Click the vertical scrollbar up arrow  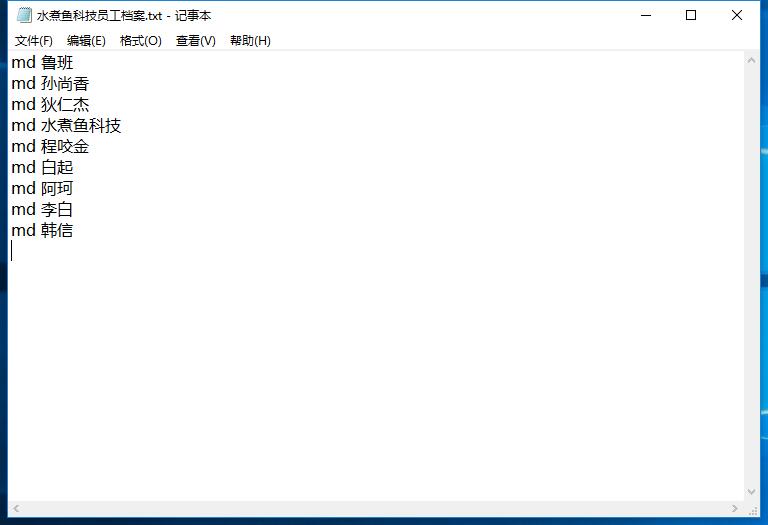(751, 60)
